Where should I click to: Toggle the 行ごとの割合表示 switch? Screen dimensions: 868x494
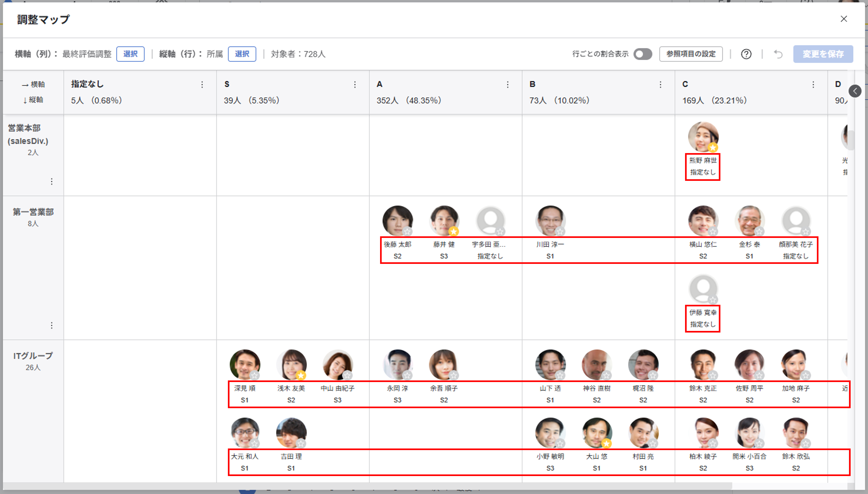[643, 54]
